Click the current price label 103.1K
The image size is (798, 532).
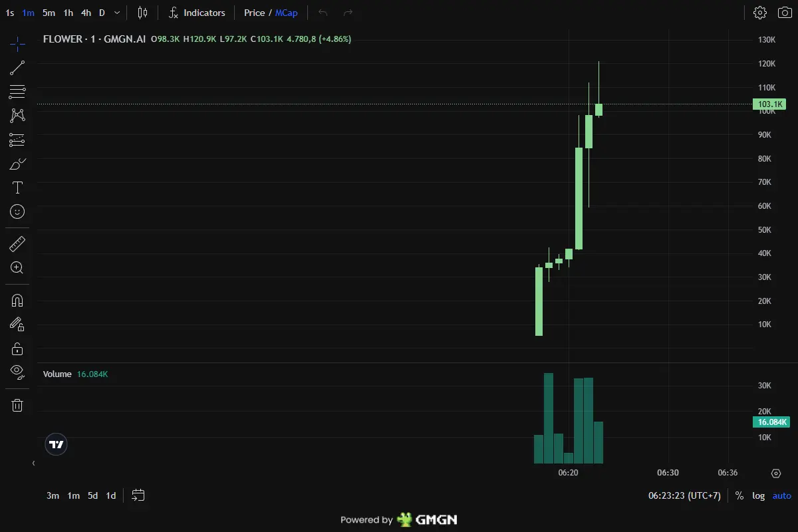coord(769,104)
